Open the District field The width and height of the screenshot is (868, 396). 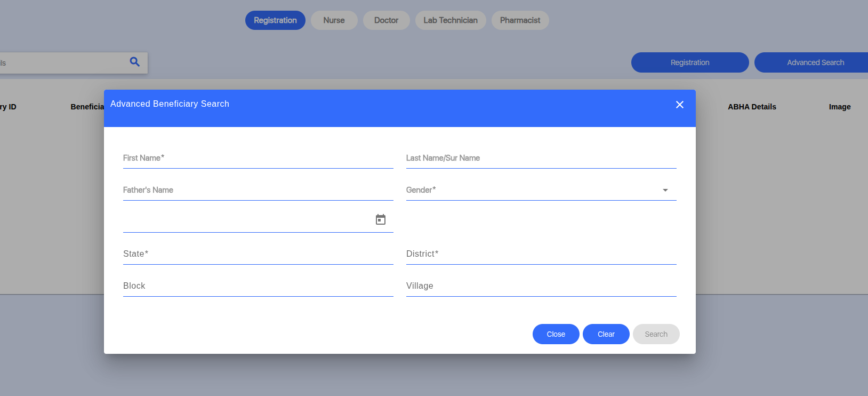pyautogui.click(x=541, y=254)
